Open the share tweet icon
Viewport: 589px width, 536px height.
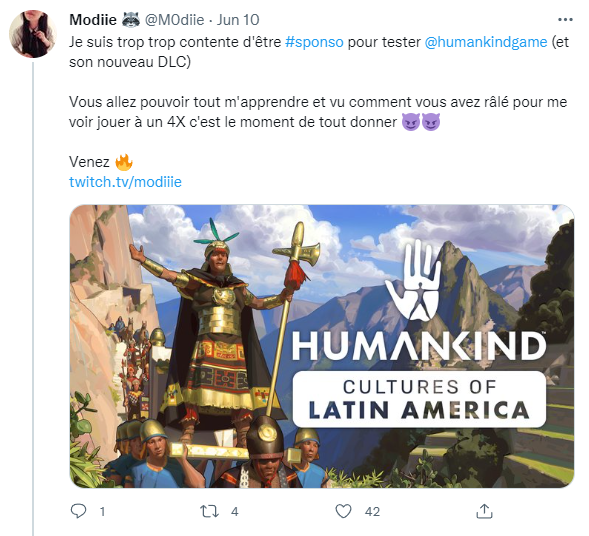[x=484, y=511]
